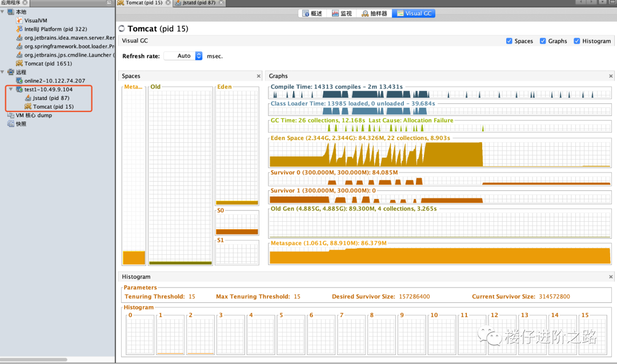The width and height of the screenshot is (617, 364).
Task: Collapse the 远程 tree node
Action: coord(3,72)
